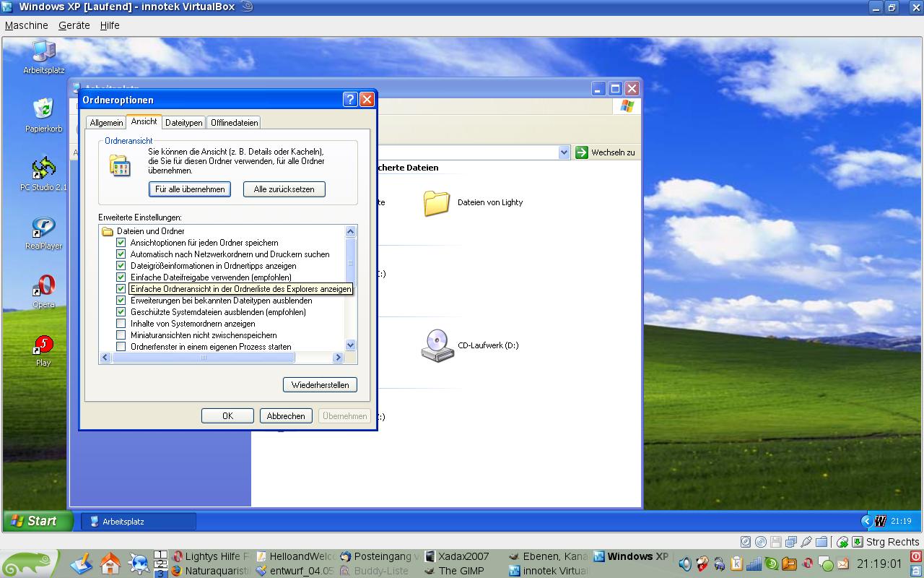This screenshot has width=924, height=578.
Task: Click the dialog help question mark icon
Action: [349, 100]
